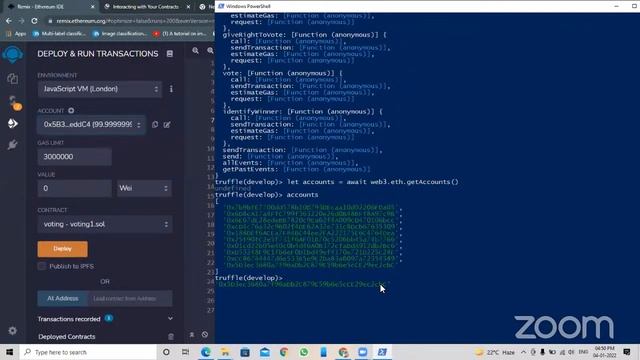Open the Contract selector voting1.sol
The height and width of the screenshot is (360, 640).
click(105, 224)
